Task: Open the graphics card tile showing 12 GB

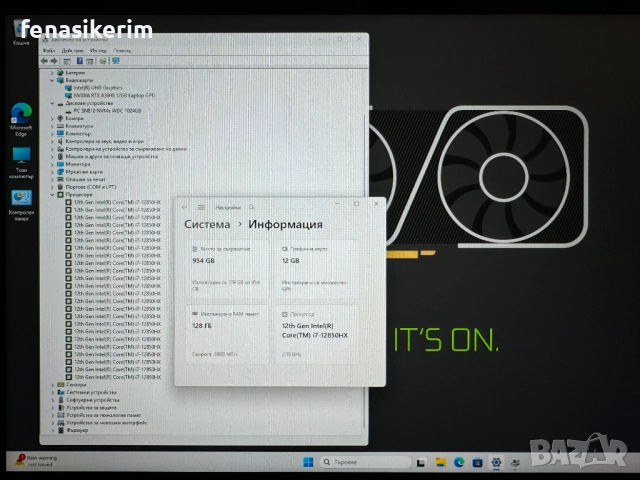Action: click(x=317, y=269)
